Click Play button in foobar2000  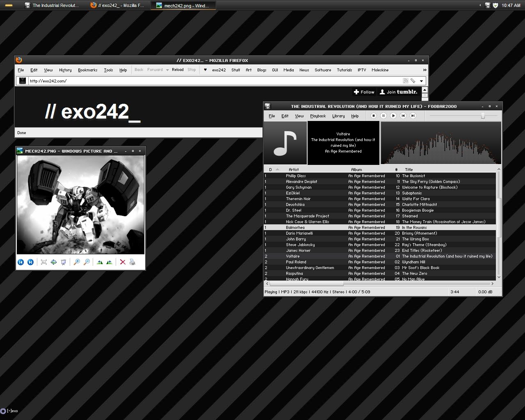393,116
